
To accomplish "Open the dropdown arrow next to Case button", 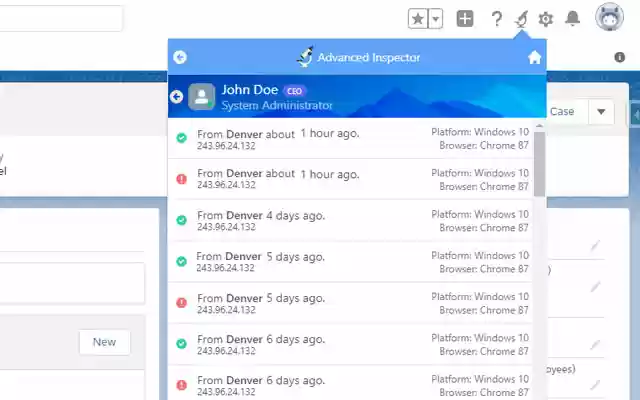I will 601,111.
